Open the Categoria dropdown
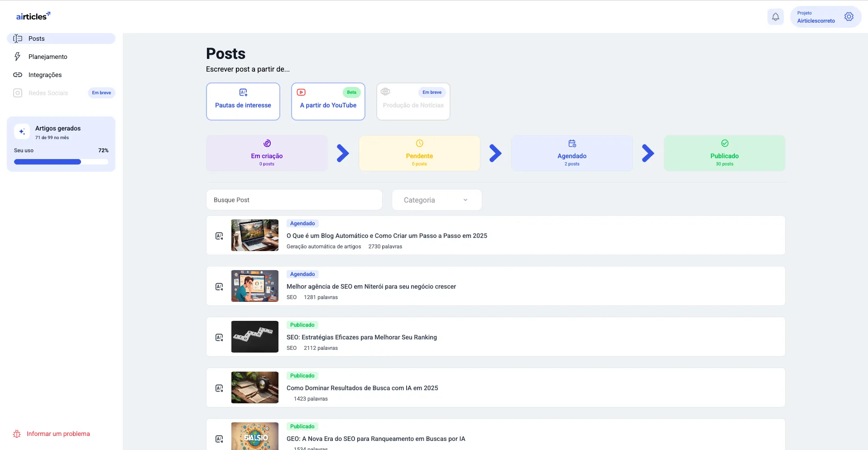The height and width of the screenshot is (450, 868). click(x=436, y=200)
